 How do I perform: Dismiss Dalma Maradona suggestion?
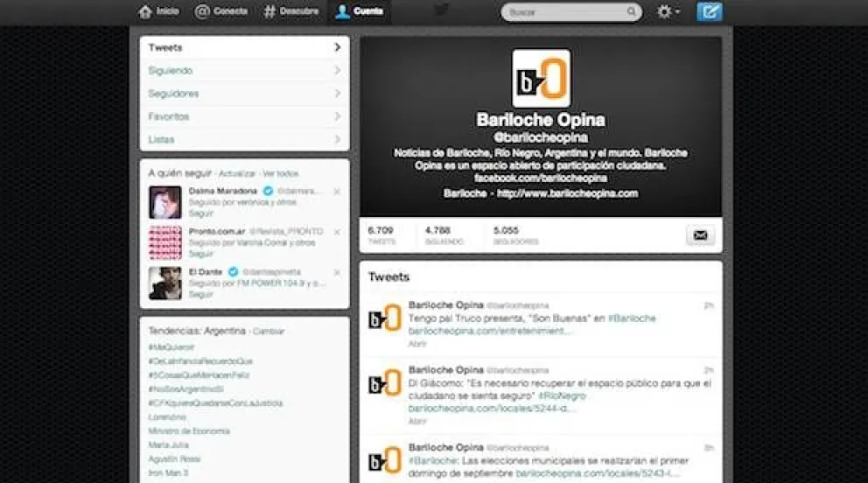[x=337, y=192]
